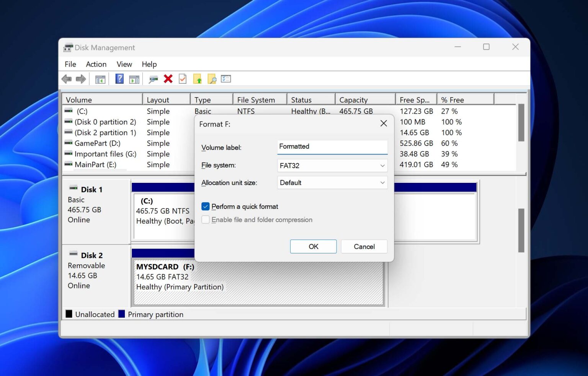Check Enable file and folder compression

click(206, 220)
